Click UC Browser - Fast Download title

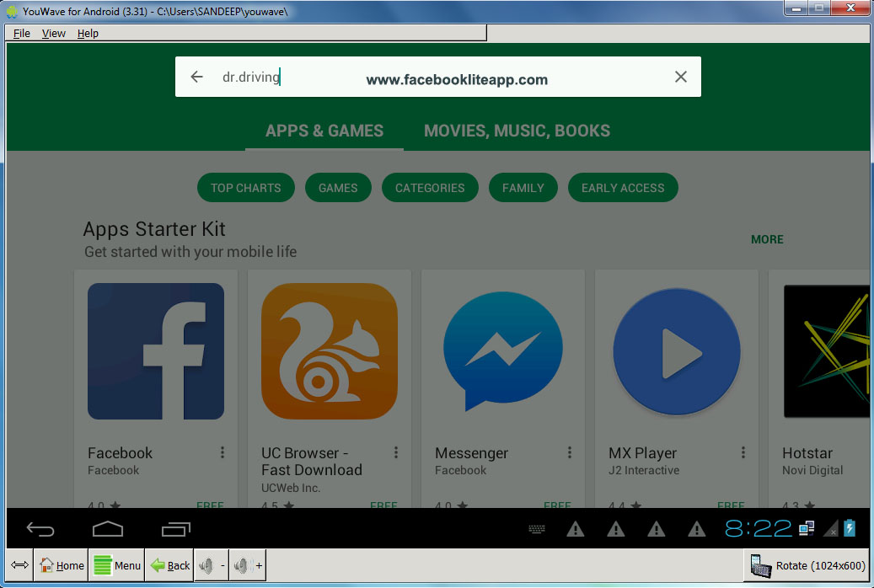pos(312,462)
